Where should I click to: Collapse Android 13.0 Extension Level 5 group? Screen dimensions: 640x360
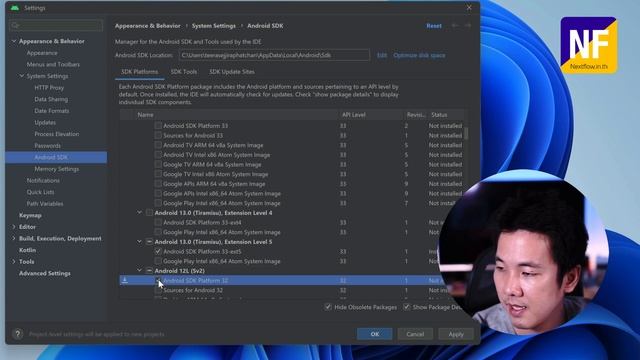139,242
